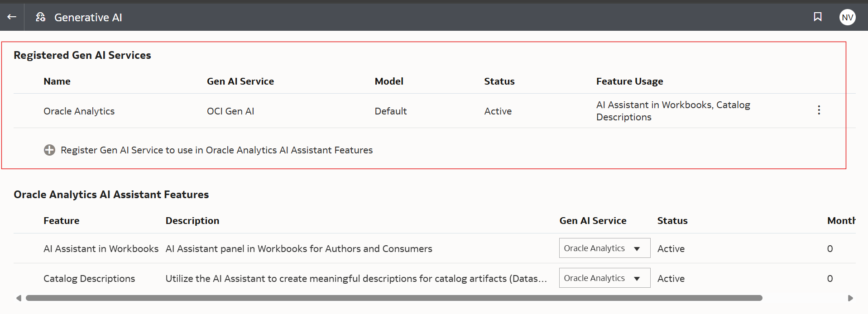The height and width of the screenshot is (314, 868).
Task: Click the Feature column header
Action: coord(62,221)
